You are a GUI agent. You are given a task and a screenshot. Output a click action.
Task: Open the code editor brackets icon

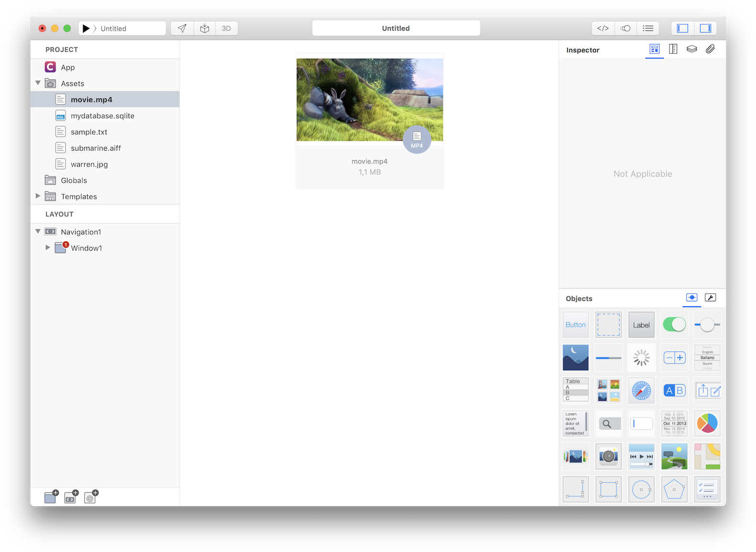click(603, 28)
